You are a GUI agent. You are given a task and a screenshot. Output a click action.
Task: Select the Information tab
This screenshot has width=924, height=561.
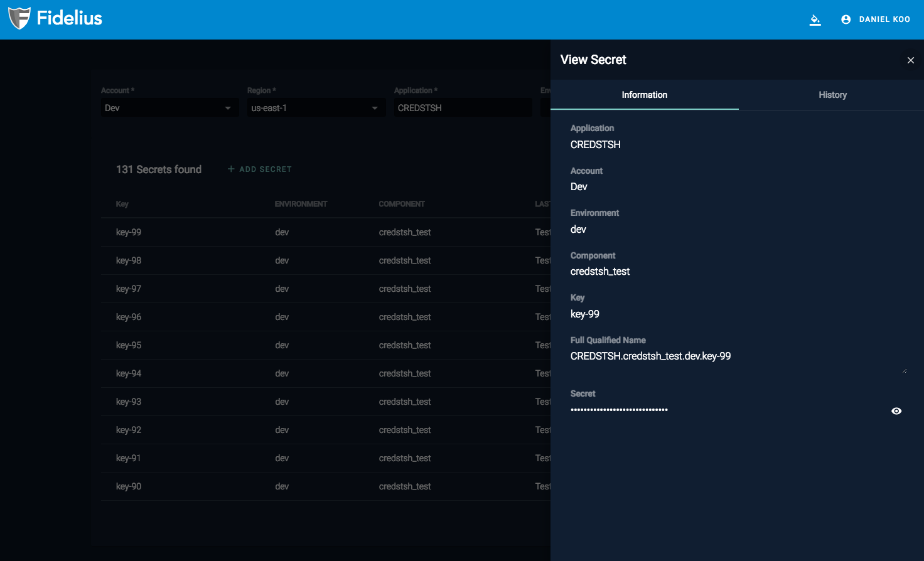(x=645, y=95)
